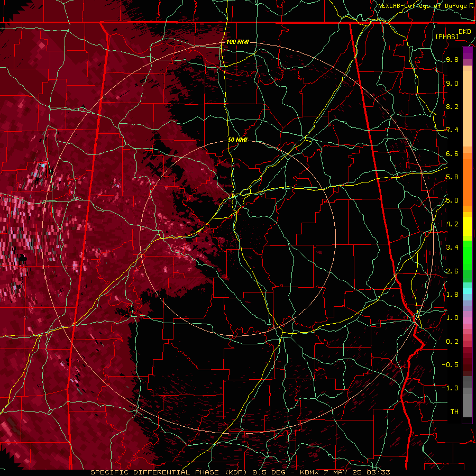
Task: Click the 5.0 legend value
Action: point(452,200)
